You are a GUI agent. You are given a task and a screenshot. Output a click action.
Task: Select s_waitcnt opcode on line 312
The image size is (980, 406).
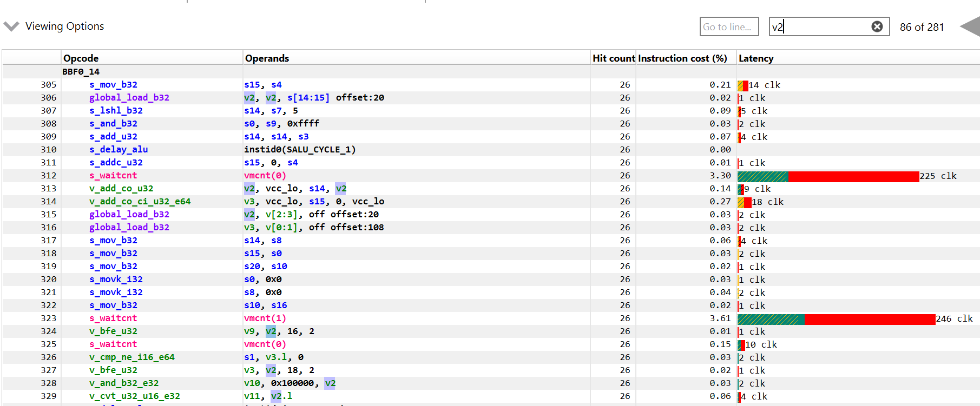[x=113, y=175]
